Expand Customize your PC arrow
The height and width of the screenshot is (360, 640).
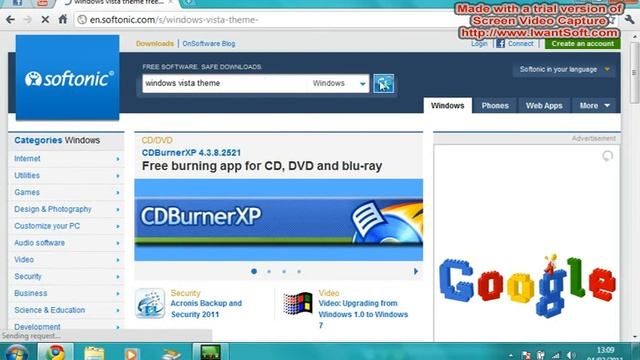(118, 226)
